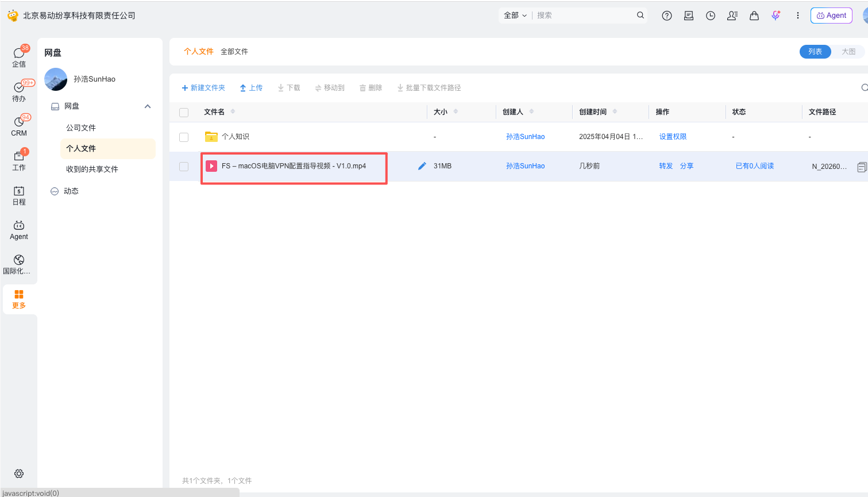
Task: Open the 待办 to-do icon
Action: click(x=19, y=87)
